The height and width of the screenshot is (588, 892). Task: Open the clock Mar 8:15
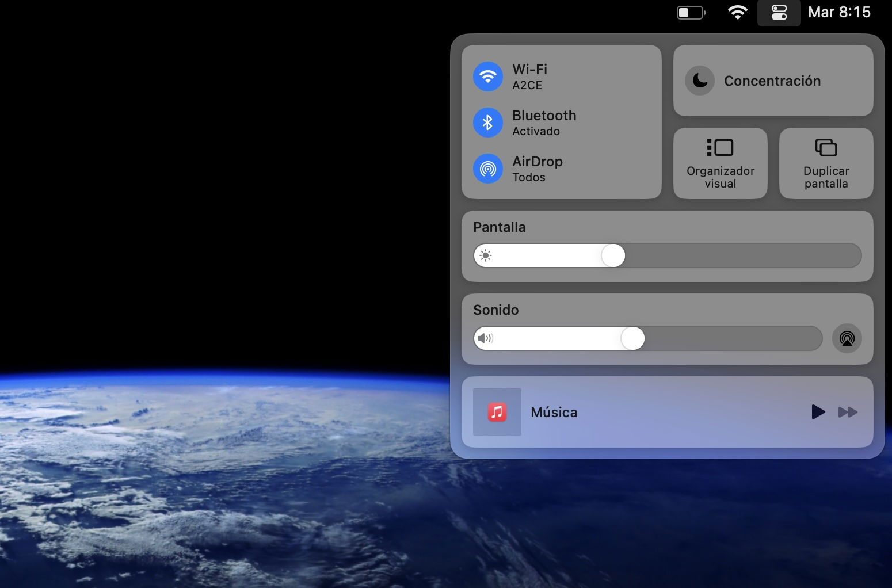pyautogui.click(x=839, y=12)
